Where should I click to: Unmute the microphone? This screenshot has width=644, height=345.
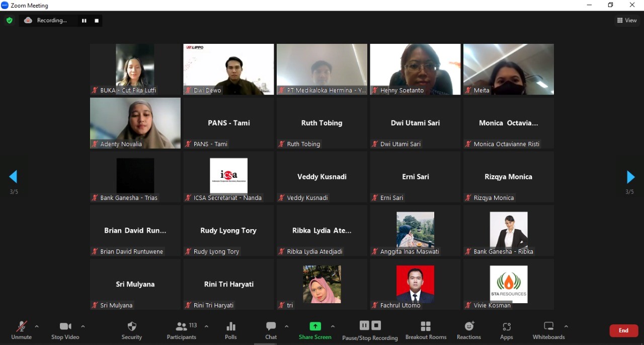(22, 330)
